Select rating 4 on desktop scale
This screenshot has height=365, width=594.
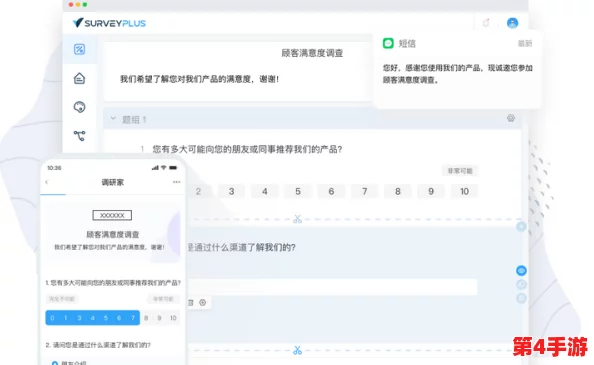point(265,192)
